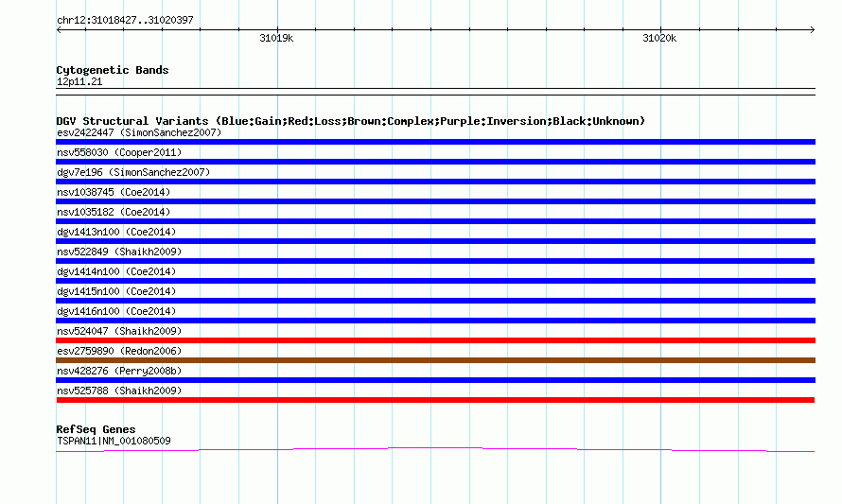Viewport: 842px width, 504px height.
Task: Click the dgv1413n100 (Coe2014) label
Action: pyautogui.click(x=116, y=232)
